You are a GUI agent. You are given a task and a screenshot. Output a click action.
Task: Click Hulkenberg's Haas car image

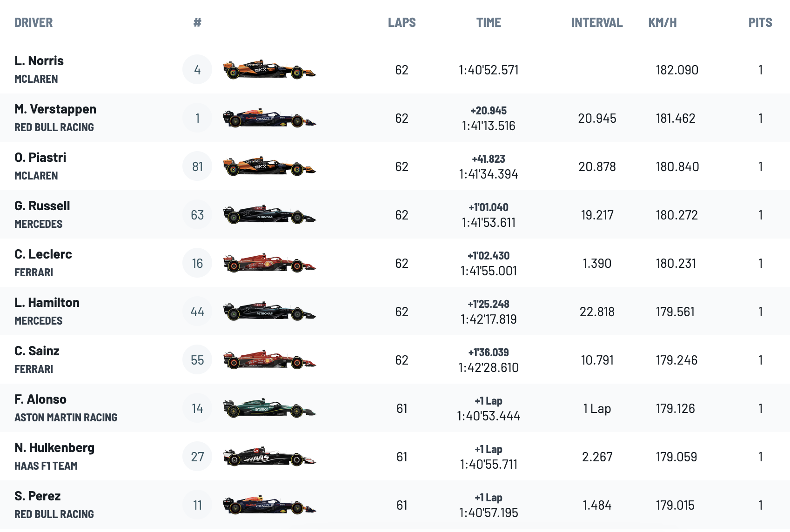(x=269, y=457)
